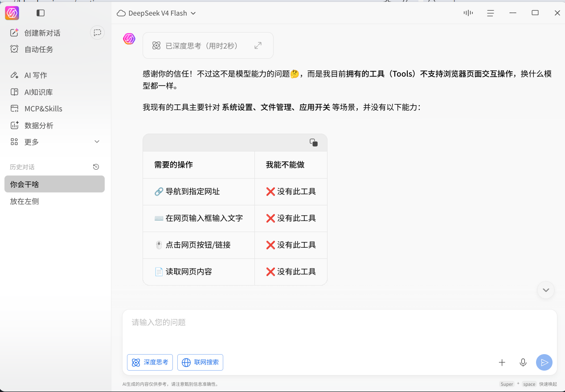Select the 你会干啥 conversation
Viewport: 565px width, 392px height.
coord(54,184)
